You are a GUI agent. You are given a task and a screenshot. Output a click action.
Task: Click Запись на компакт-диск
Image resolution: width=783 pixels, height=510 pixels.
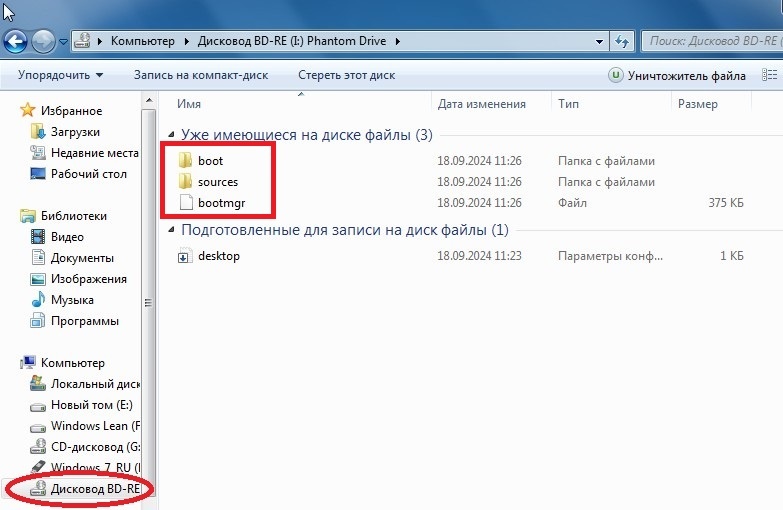(201, 75)
